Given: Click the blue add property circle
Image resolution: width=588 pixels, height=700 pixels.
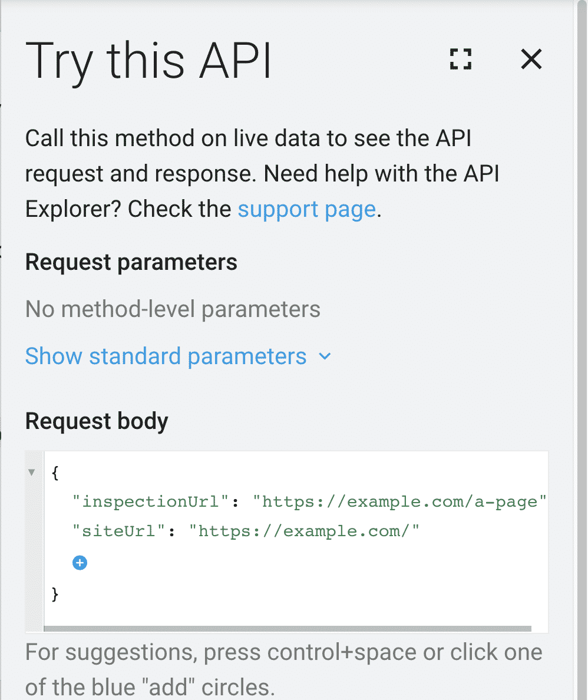Looking at the screenshot, I should pos(80,563).
